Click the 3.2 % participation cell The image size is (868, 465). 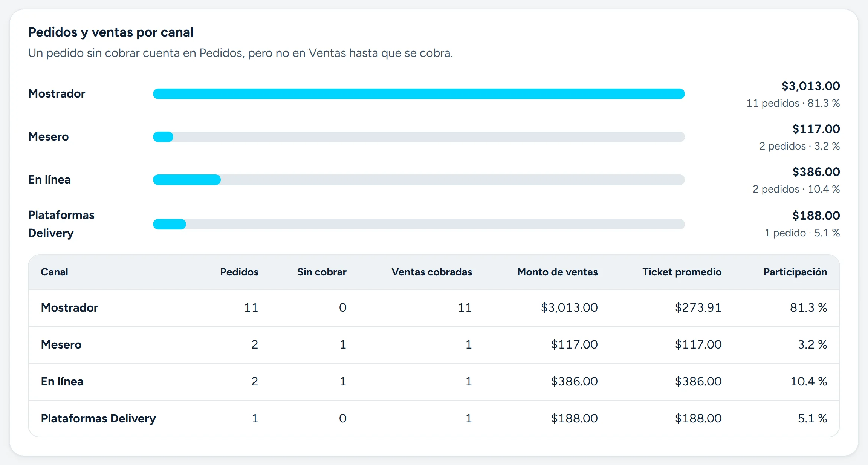point(813,345)
